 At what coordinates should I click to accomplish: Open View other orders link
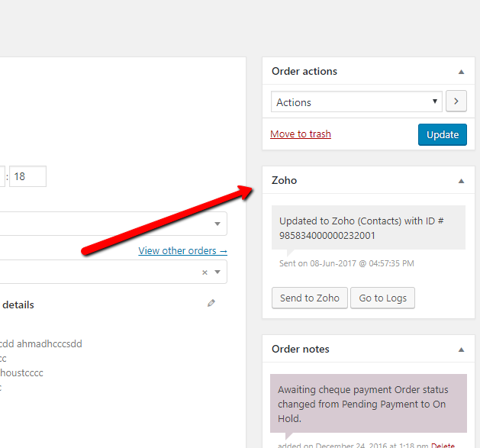(x=183, y=250)
